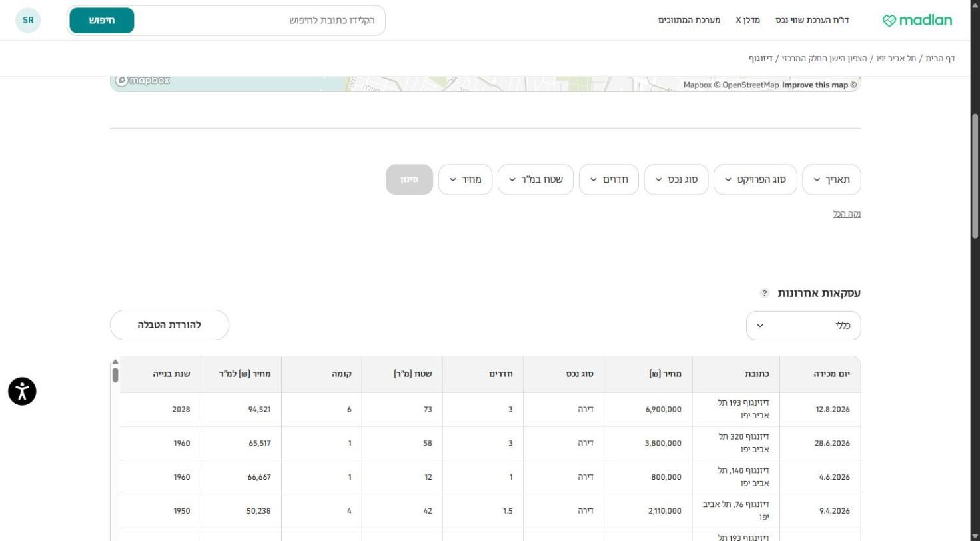The width and height of the screenshot is (980, 541).
Task: Click the question mark help icon beside עסקאות אחרונות
Action: [765, 293]
